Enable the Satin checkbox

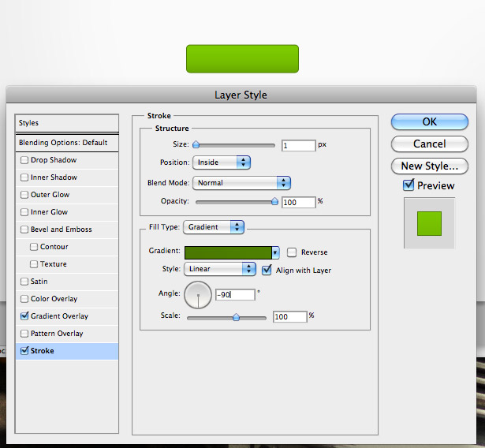[x=24, y=282]
